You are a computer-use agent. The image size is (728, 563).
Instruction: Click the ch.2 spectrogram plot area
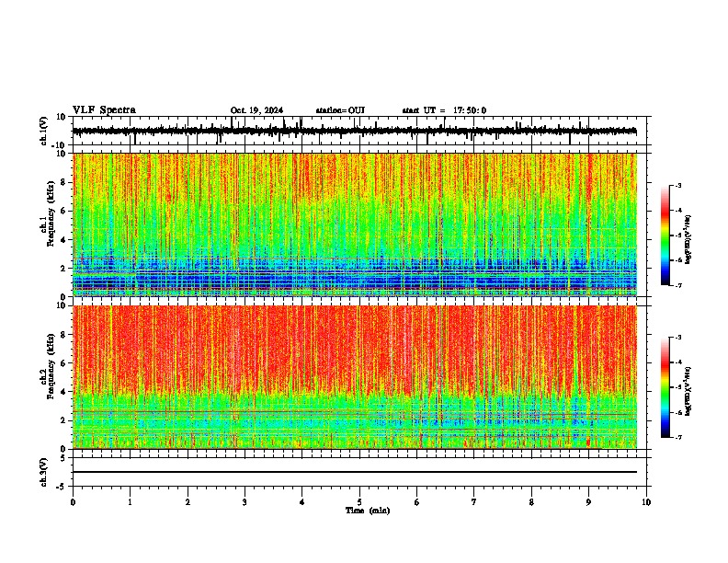pos(355,377)
